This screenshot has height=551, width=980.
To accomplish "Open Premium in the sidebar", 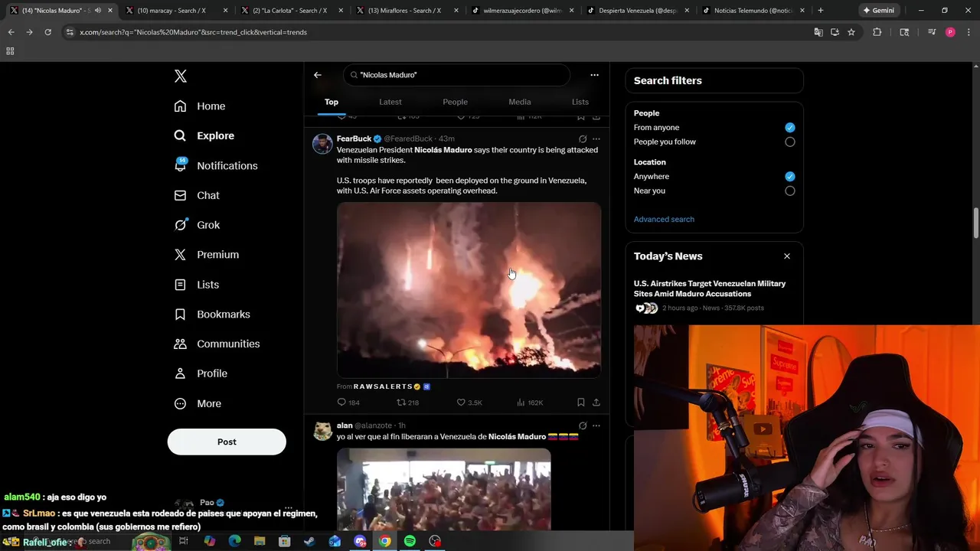I will 207,255.
